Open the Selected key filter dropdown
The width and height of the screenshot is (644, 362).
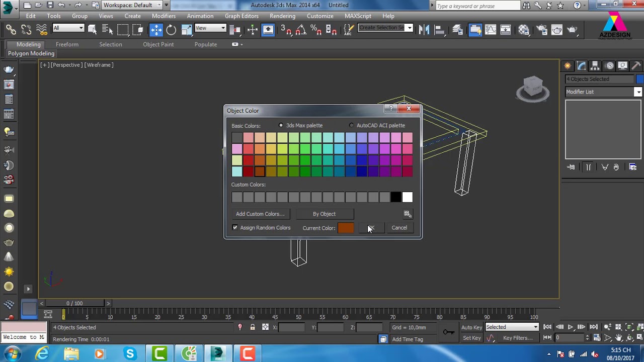(512, 327)
